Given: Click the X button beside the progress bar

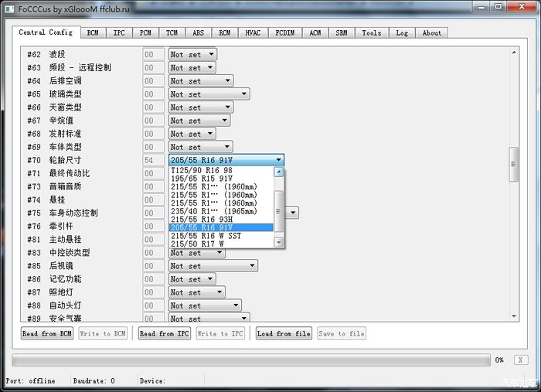Looking at the screenshot, I should pos(520,360).
